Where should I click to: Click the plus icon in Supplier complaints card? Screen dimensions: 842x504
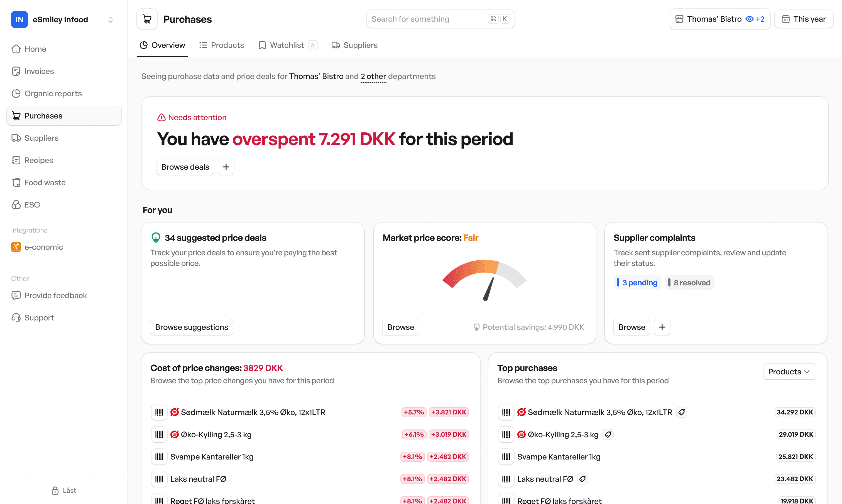pos(662,327)
